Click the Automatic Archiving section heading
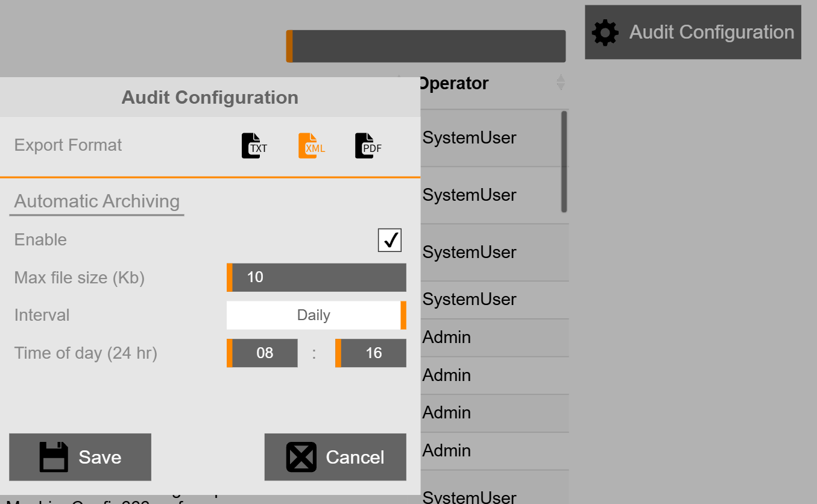 click(x=97, y=201)
